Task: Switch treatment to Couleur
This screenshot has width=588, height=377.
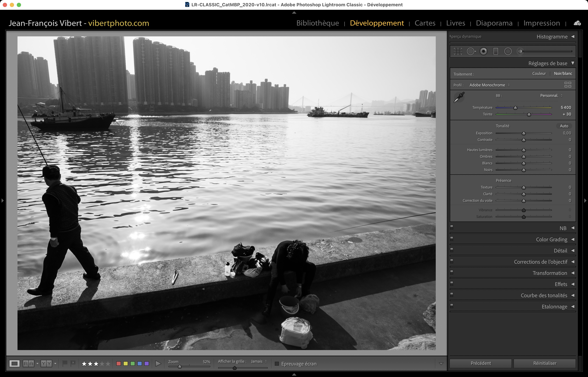Action: pos(539,73)
